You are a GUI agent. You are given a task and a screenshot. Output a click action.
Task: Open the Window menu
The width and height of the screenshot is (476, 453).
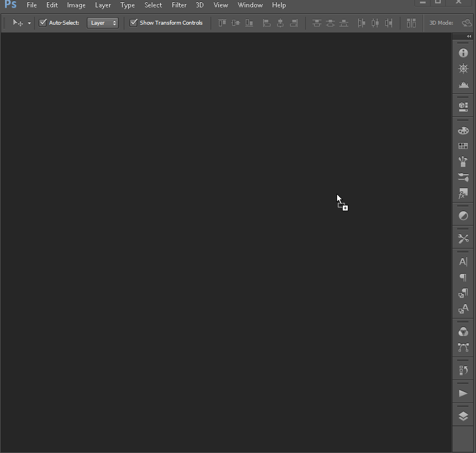[250, 5]
